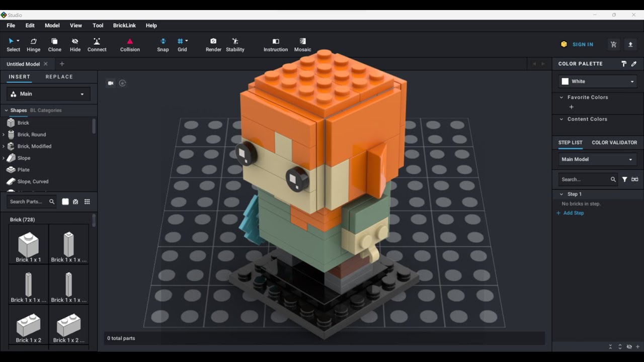The width and height of the screenshot is (644, 362).
Task: Open the Main Model dropdown
Action: (x=598, y=159)
